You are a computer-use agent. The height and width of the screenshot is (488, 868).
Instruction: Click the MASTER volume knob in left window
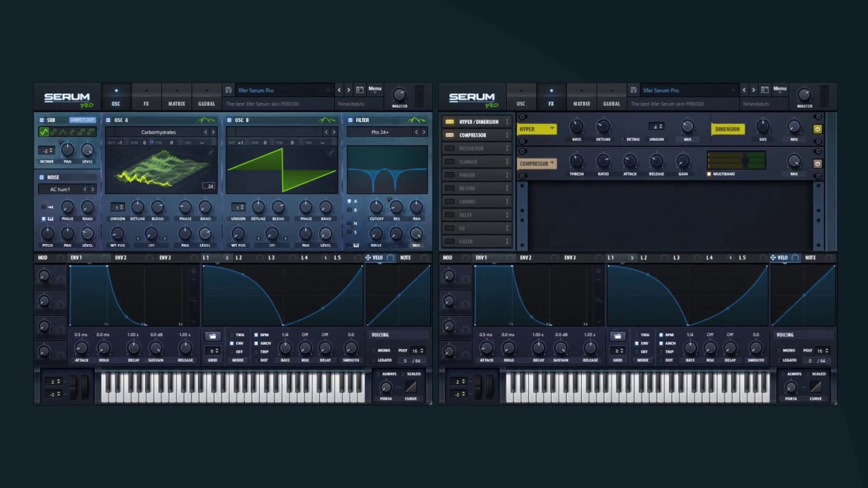click(399, 95)
